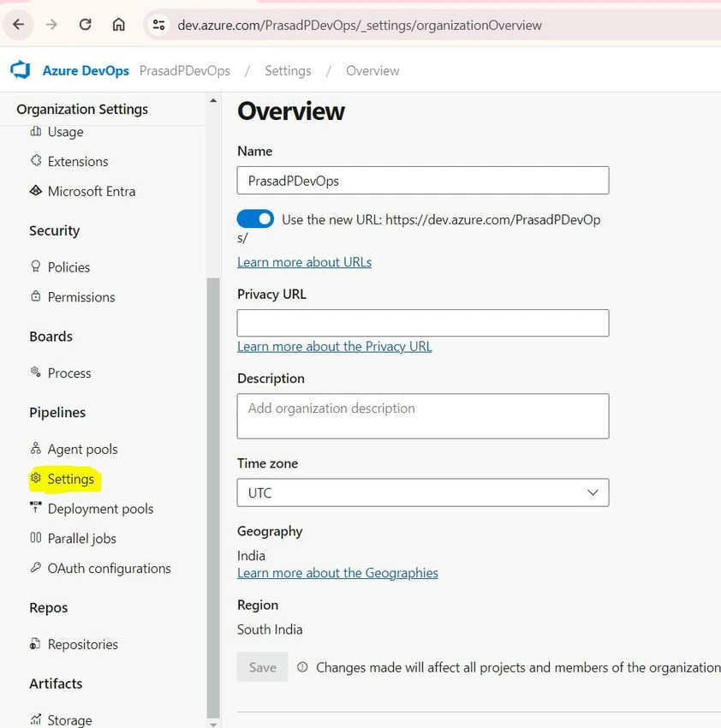Click the Save button

[262, 667]
